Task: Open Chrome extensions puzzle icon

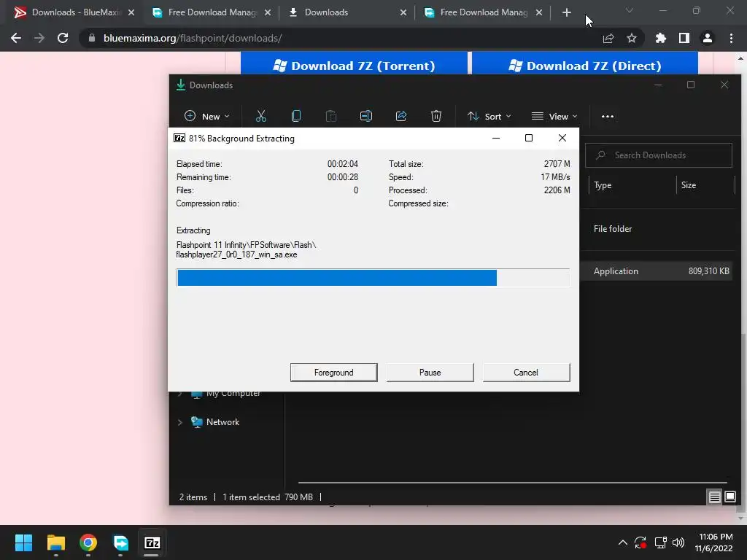Action: 660,38
